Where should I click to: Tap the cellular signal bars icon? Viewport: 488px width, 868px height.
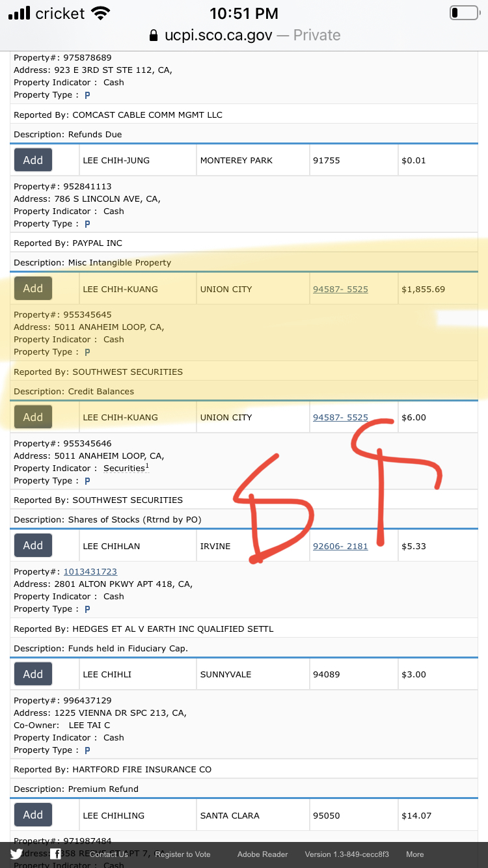pyautogui.click(x=20, y=13)
